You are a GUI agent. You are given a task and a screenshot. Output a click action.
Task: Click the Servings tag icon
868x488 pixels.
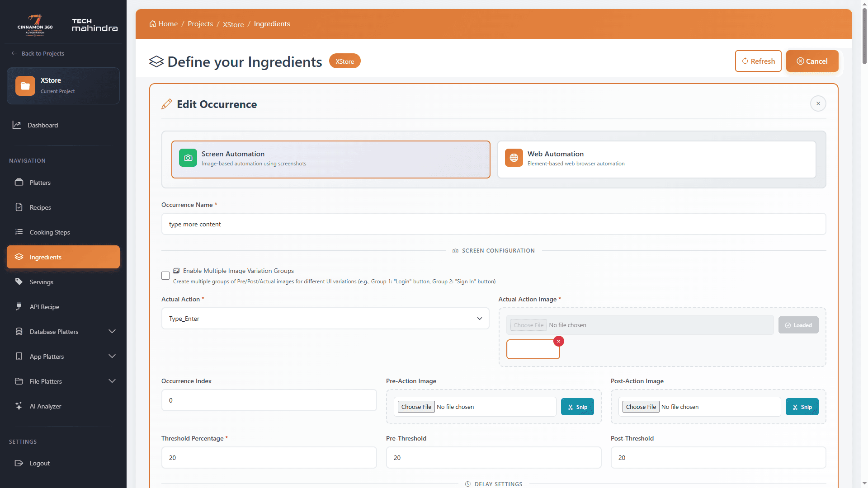19,282
